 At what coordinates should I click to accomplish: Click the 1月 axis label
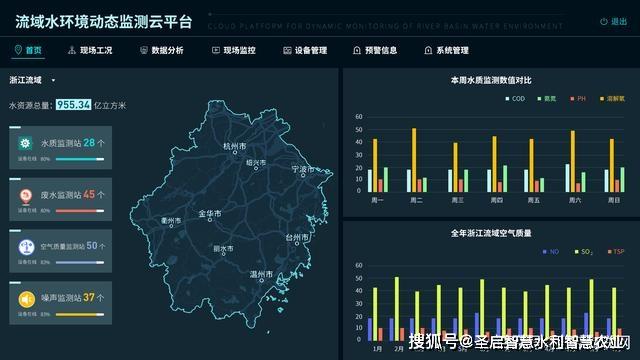pyautogui.click(x=378, y=349)
